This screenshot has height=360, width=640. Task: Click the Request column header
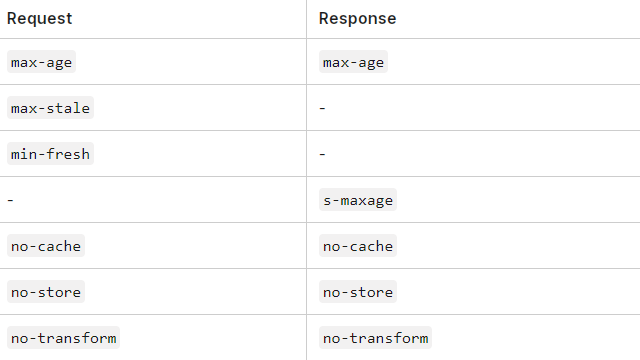tap(40, 18)
